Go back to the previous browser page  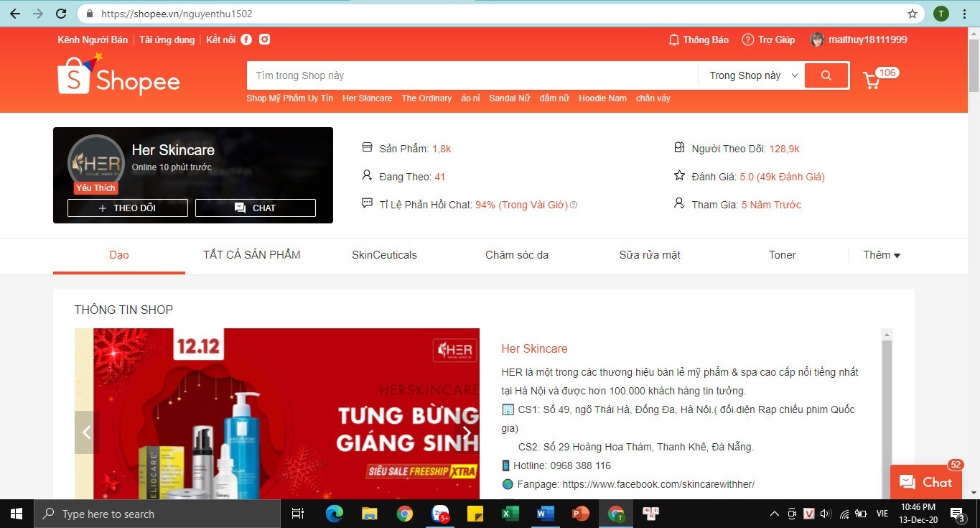pos(14,14)
